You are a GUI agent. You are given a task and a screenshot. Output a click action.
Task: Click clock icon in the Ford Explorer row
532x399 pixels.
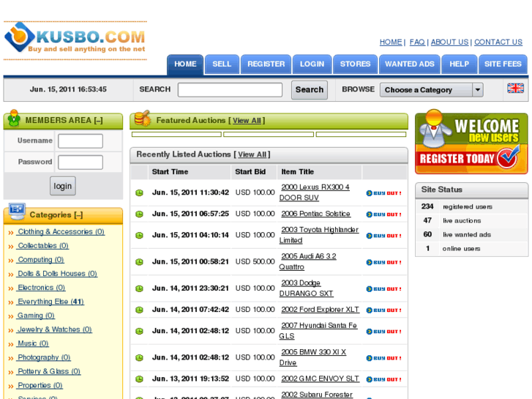139,310
